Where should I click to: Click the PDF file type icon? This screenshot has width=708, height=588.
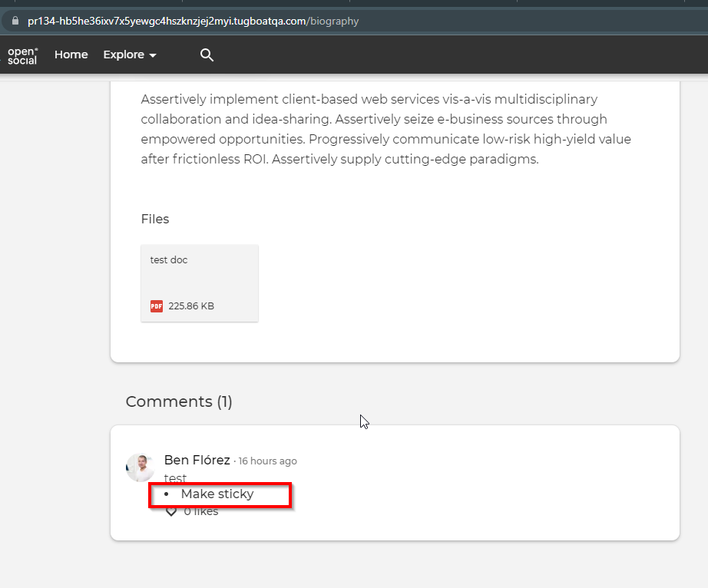156,306
